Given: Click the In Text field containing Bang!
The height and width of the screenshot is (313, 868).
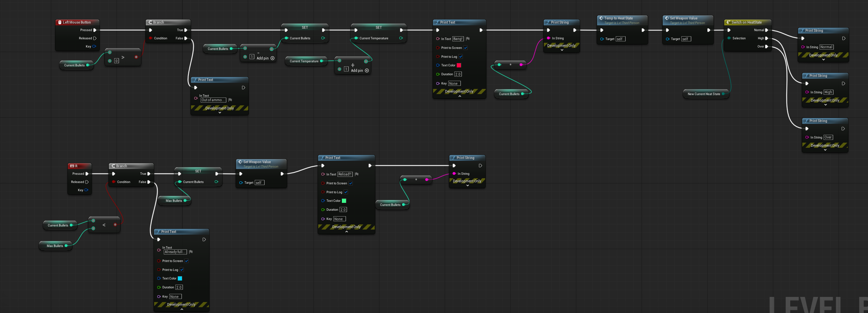Looking at the screenshot, I should click(x=458, y=39).
